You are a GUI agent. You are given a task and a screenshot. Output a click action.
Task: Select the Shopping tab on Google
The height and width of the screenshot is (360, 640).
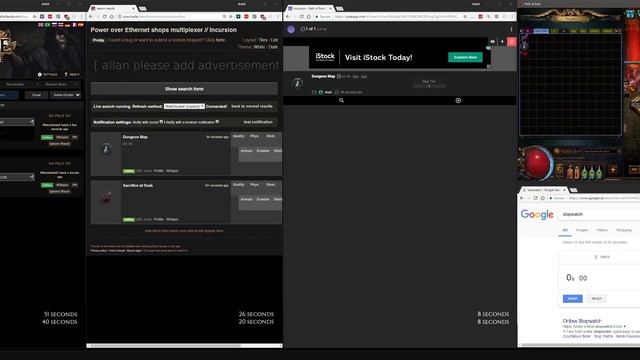624,230
